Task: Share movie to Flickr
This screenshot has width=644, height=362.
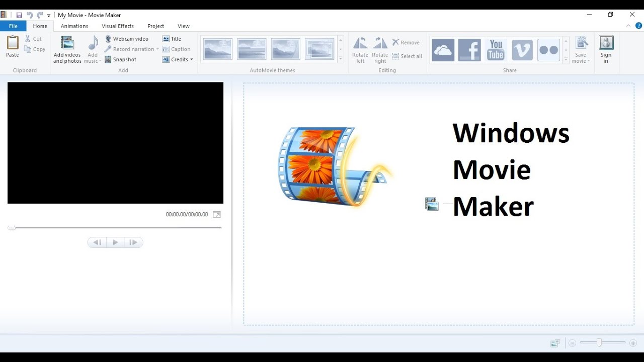Action: pos(548,50)
